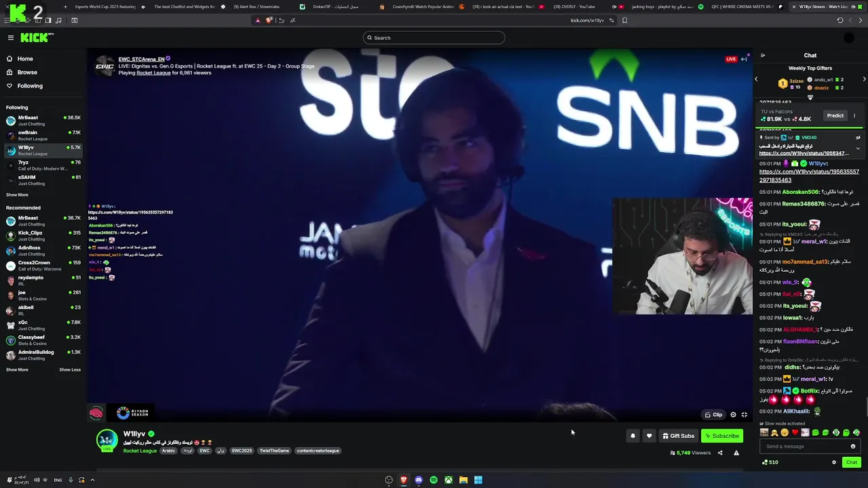Open the Kick hamburger menu
The width and height of the screenshot is (868, 488).
pyautogui.click(x=11, y=38)
